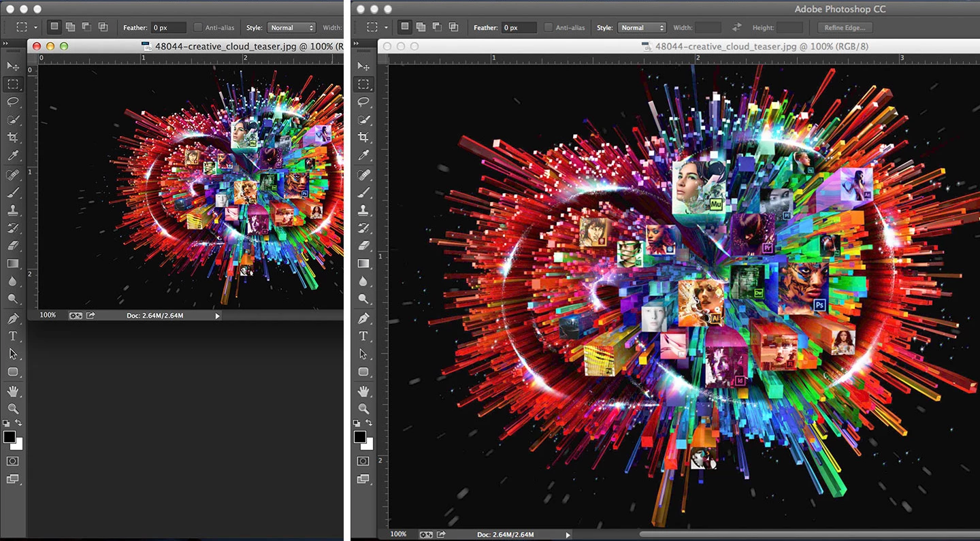The width and height of the screenshot is (980, 541).
Task: Pick the Crop tool in the right window
Action: click(x=363, y=137)
